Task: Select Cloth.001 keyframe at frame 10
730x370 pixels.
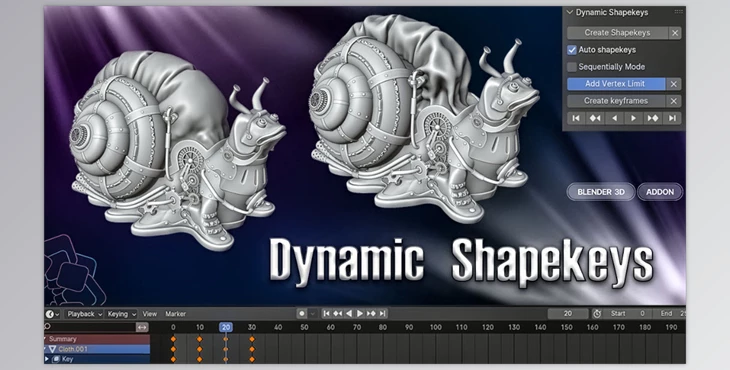Action: (199, 349)
